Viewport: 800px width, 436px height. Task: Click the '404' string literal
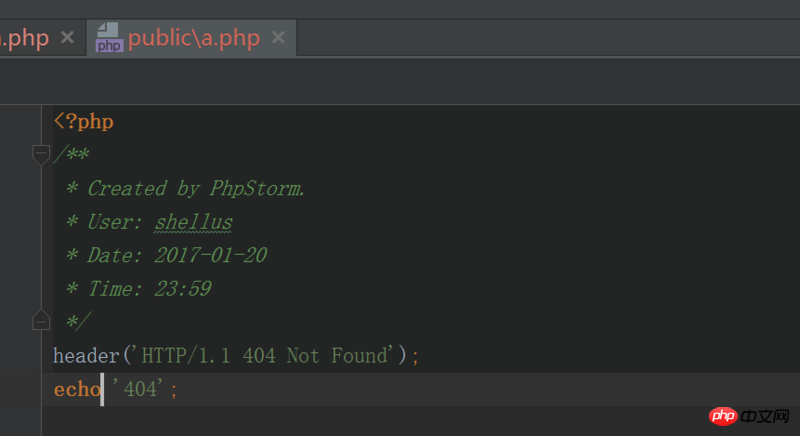coord(140,389)
